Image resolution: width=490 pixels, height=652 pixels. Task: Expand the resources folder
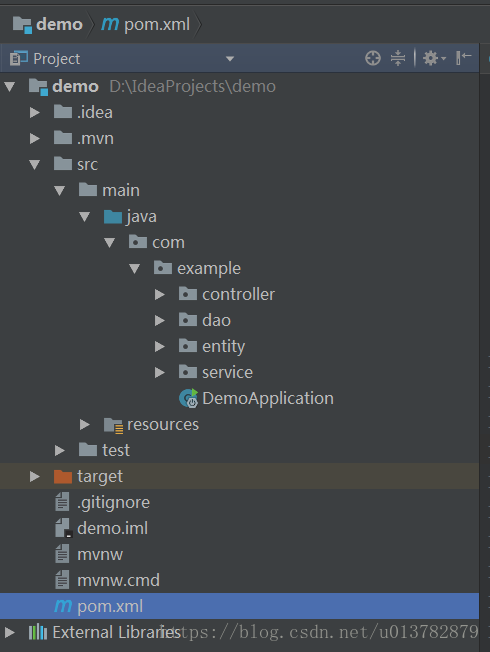click(x=85, y=424)
